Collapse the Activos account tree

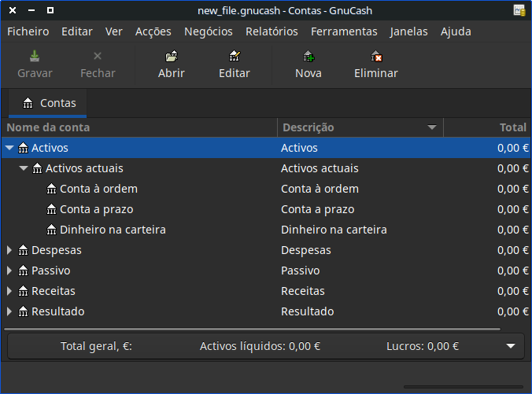point(9,148)
